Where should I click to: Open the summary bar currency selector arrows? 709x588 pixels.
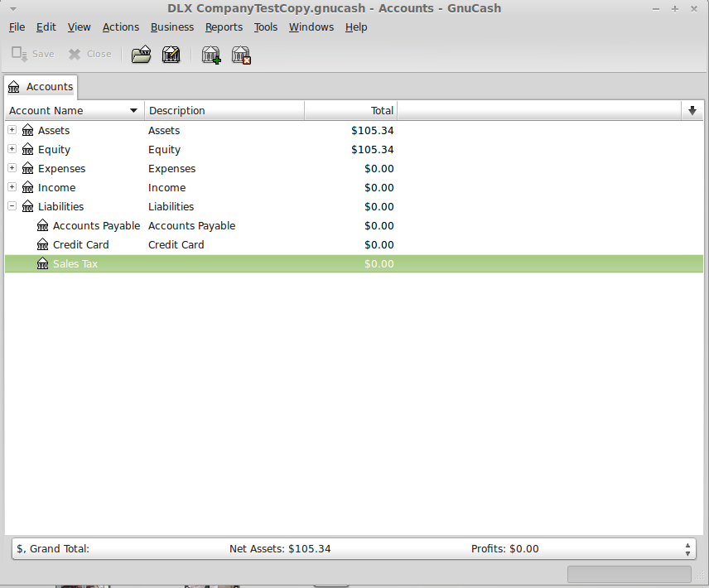coord(687,549)
